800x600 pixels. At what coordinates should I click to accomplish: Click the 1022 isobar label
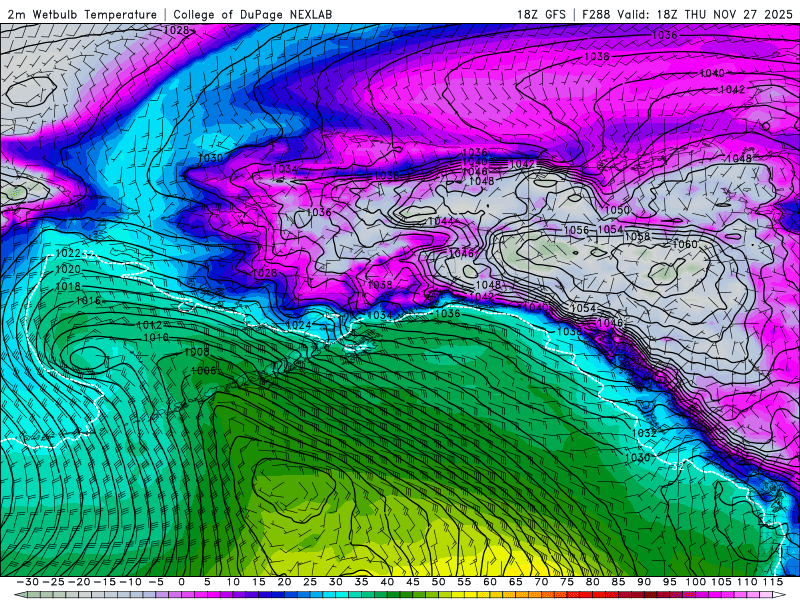click(x=68, y=254)
